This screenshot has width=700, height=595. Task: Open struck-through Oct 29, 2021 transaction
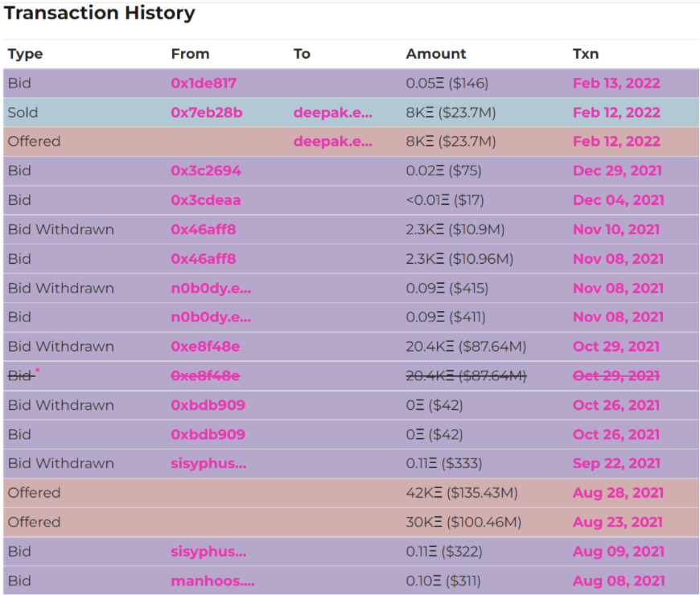616,375
